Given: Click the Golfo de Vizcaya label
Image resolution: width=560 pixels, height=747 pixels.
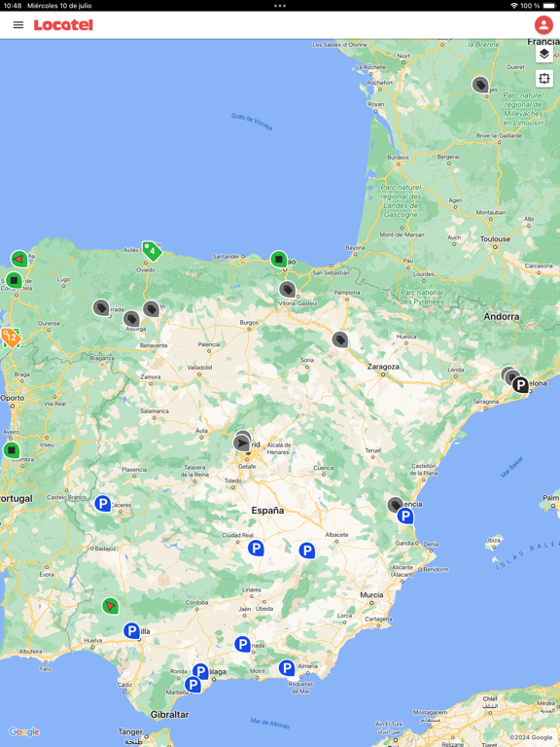Looking at the screenshot, I should (252, 122).
